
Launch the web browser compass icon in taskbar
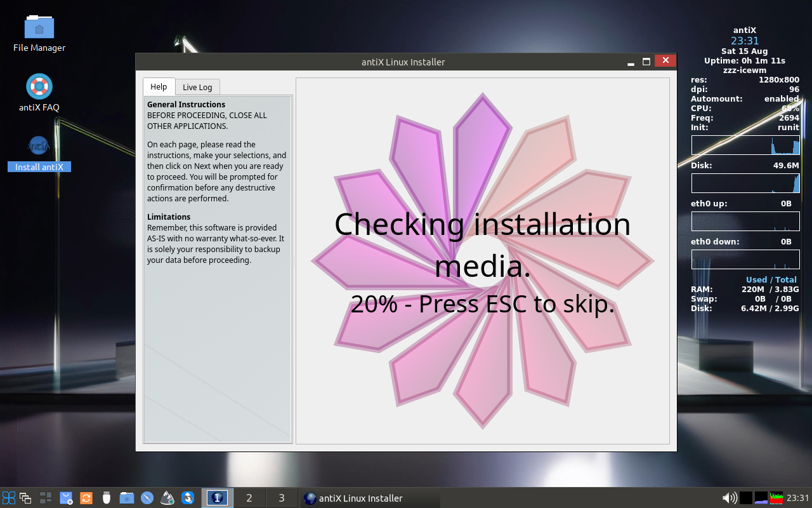[x=147, y=498]
